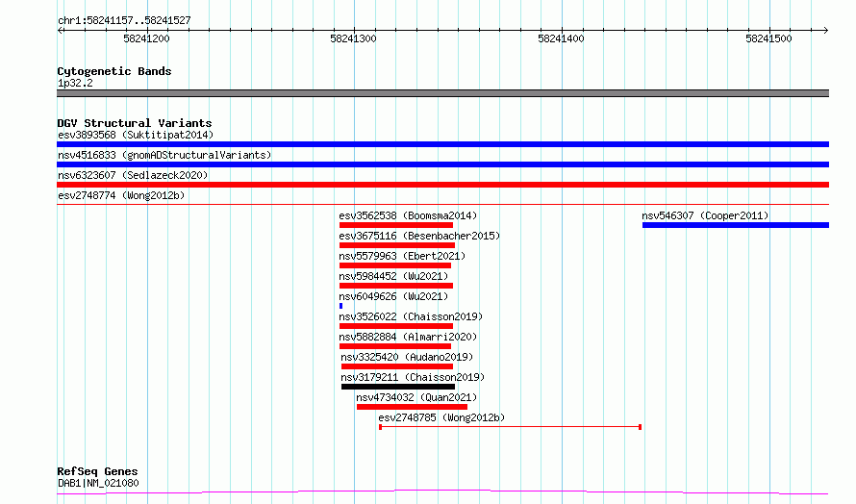Viewport: 856px width, 504px height.
Task: Open esv3562538 (Boomsma2014) label
Action: pos(408,215)
